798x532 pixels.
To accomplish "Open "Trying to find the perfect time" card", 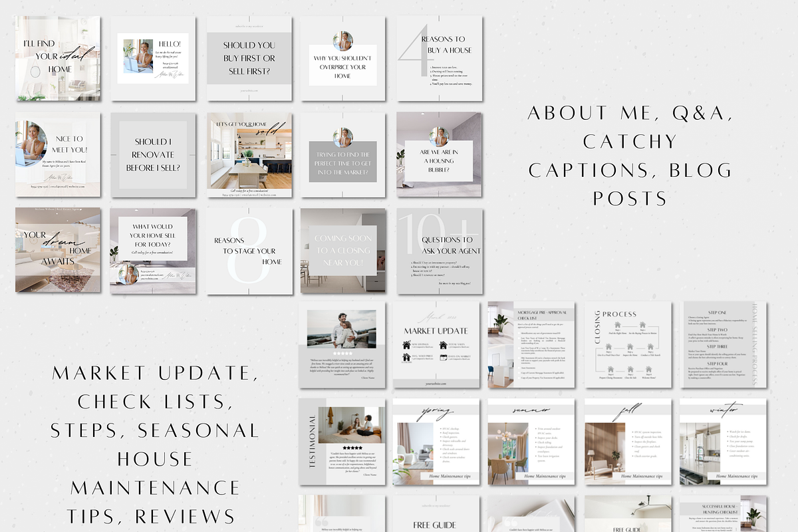I will pyautogui.click(x=343, y=154).
